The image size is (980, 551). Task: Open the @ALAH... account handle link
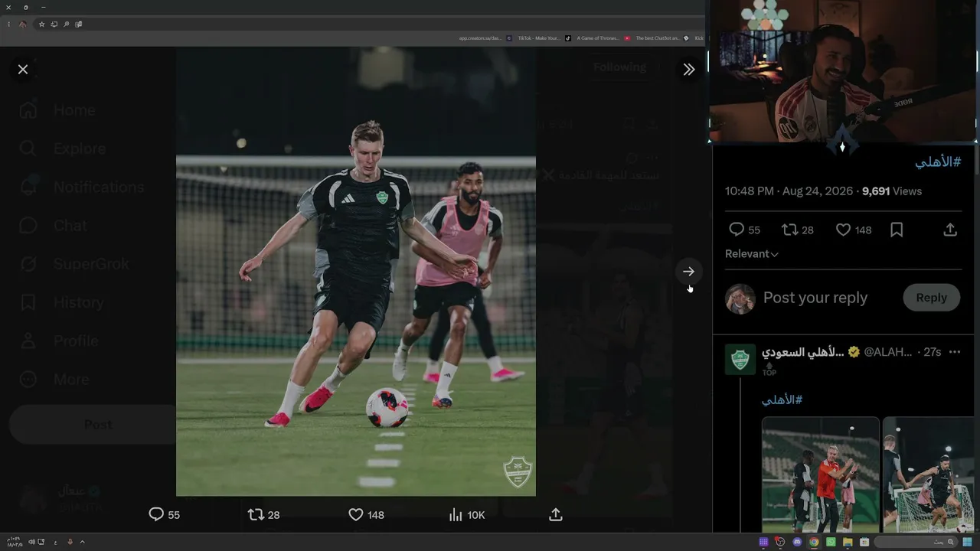click(888, 352)
